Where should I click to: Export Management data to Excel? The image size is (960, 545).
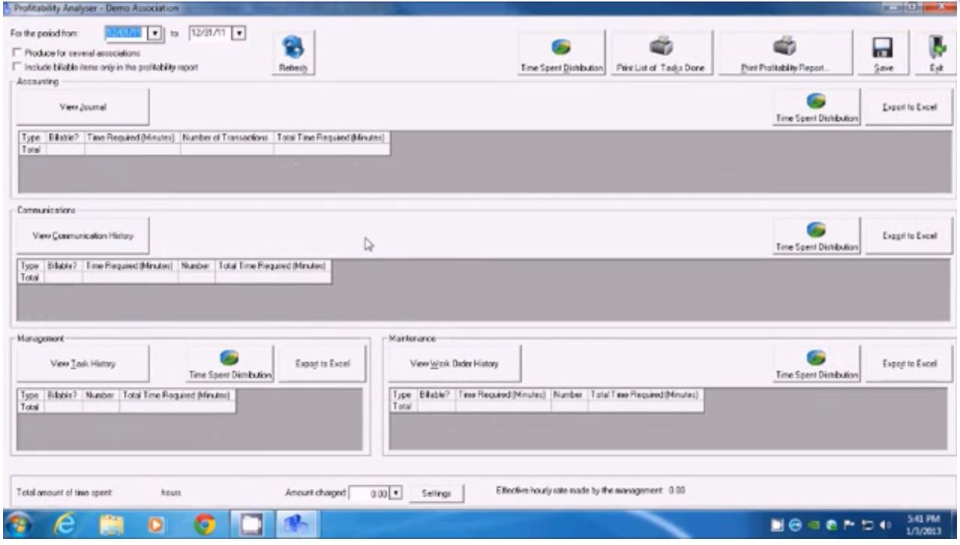click(322, 364)
